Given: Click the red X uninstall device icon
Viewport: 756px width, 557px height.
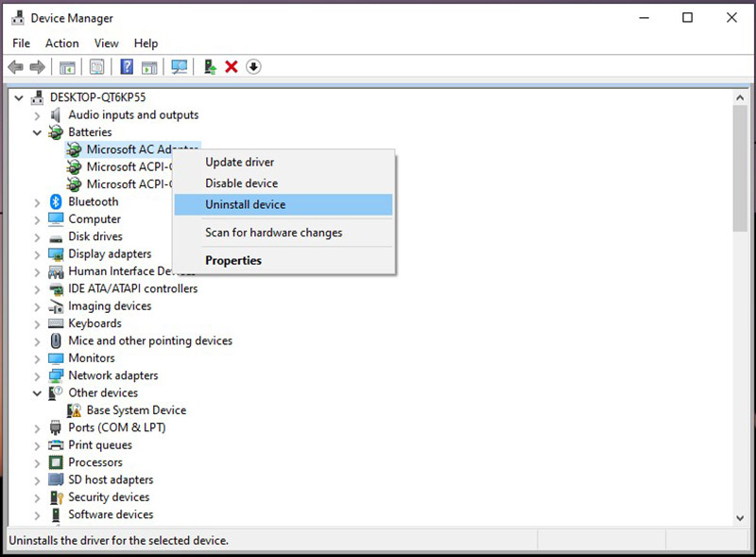Looking at the screenshot, I should [x=232, y=66].
